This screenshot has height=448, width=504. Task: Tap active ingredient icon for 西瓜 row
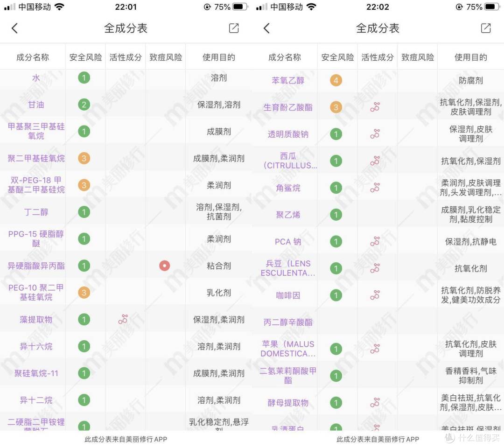pos(375,161)
